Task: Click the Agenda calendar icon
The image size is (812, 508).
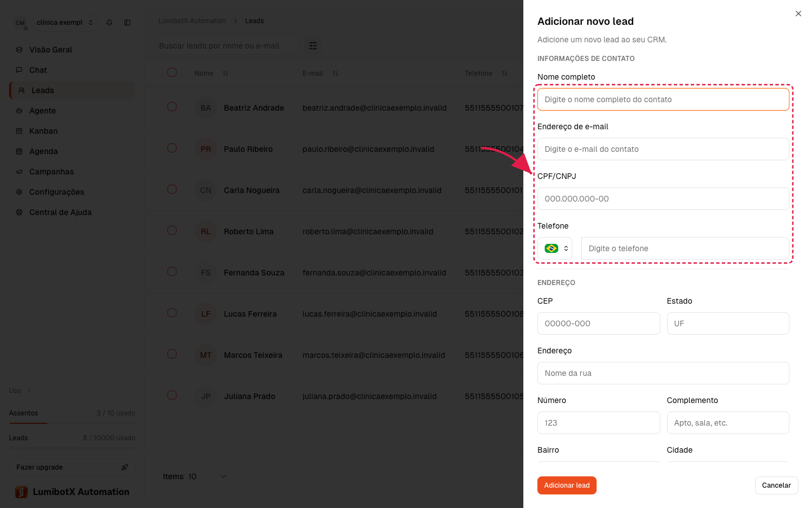Action: (x=19, y=151)
